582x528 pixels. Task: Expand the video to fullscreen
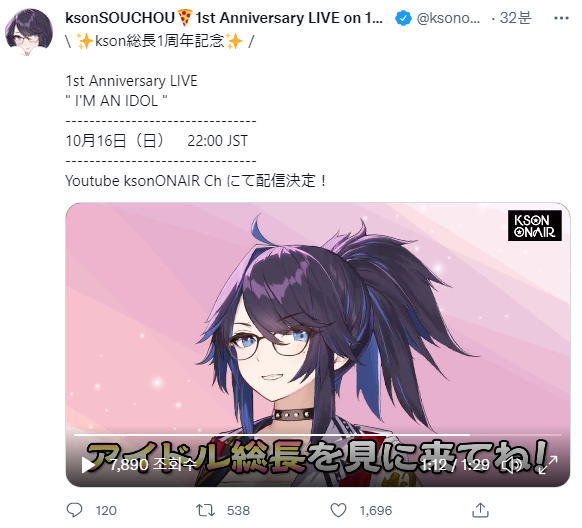coord(548,465)
